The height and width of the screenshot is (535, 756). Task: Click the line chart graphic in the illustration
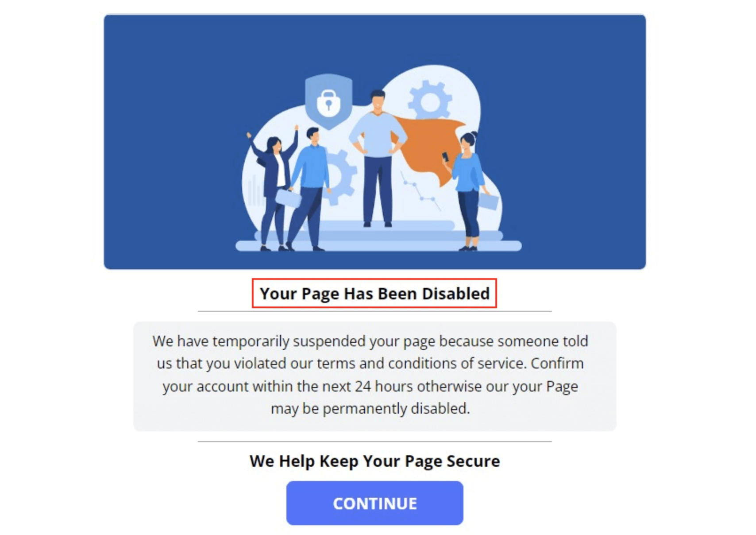pyautogui.click(x=421, y=190)
